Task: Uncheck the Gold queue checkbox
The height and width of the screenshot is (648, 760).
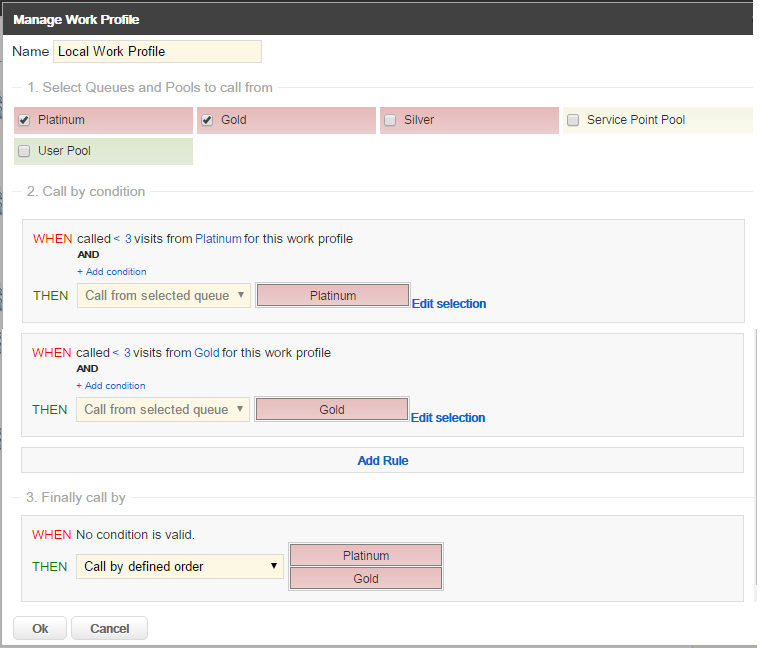Action: point(207,120)
